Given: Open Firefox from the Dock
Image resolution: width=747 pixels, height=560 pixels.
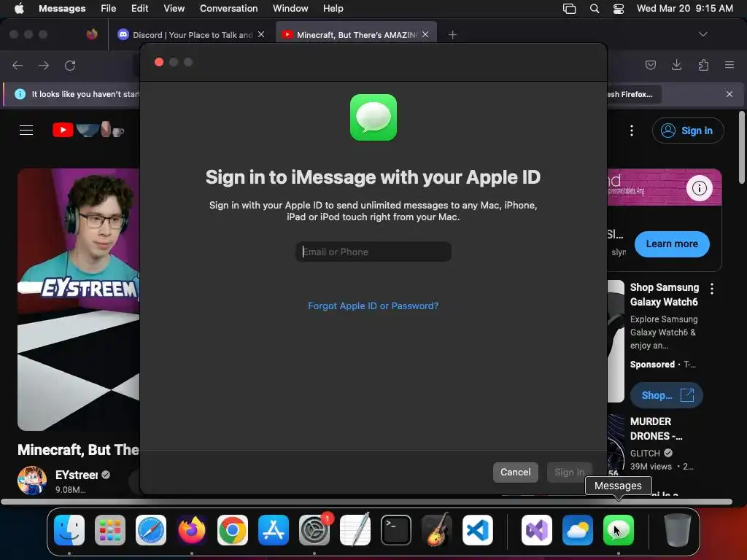Looking at the screenshot, I should [x=192, y=530].
